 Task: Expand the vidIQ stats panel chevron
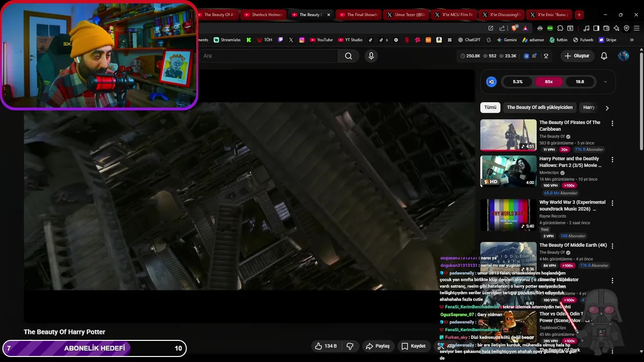coord(605,81)
